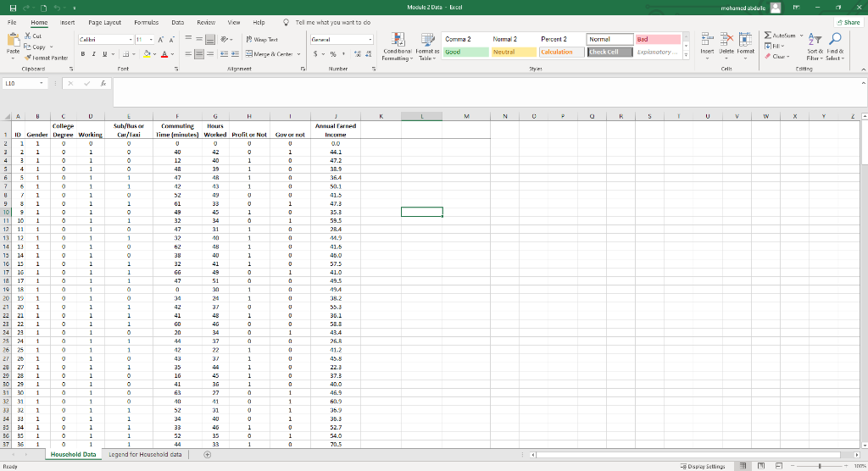Align text to the left

click(x=189, y=54)
